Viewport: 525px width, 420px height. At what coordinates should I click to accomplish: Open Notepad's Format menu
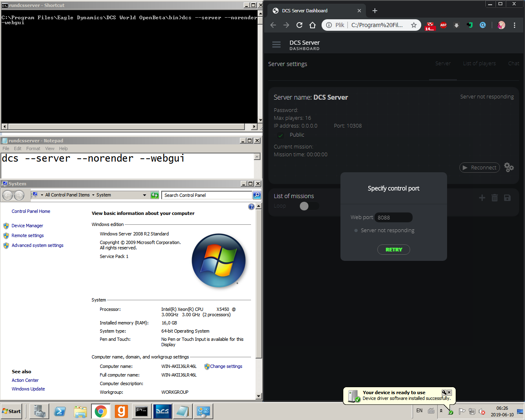pyautogui.click(x=33, y=148)
